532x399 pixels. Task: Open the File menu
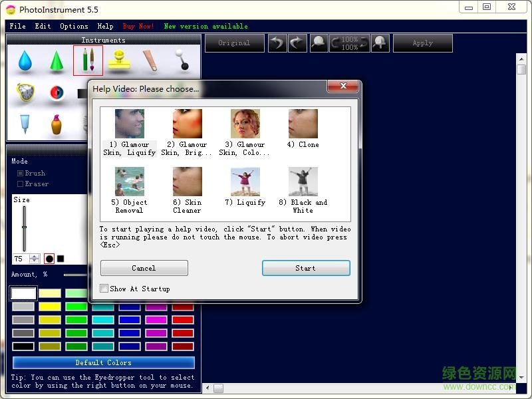coord(18,26)
